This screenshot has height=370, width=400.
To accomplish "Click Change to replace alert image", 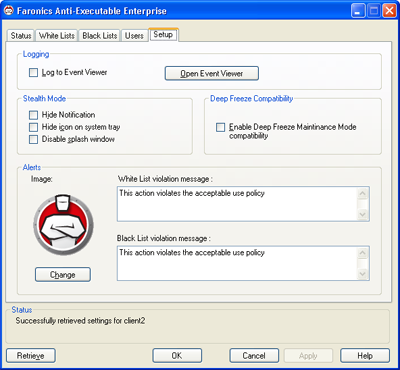I will point(63,275).
